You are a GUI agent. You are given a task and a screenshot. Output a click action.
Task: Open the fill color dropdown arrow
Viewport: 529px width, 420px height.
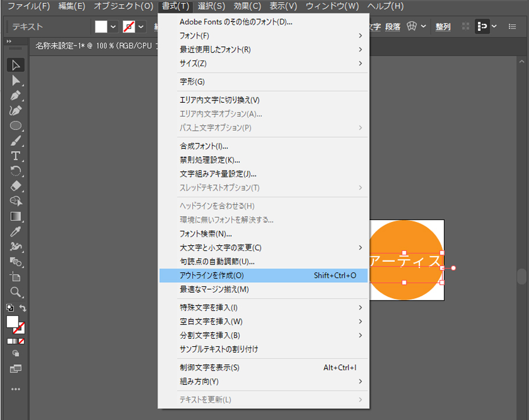(x=113, y=26)
